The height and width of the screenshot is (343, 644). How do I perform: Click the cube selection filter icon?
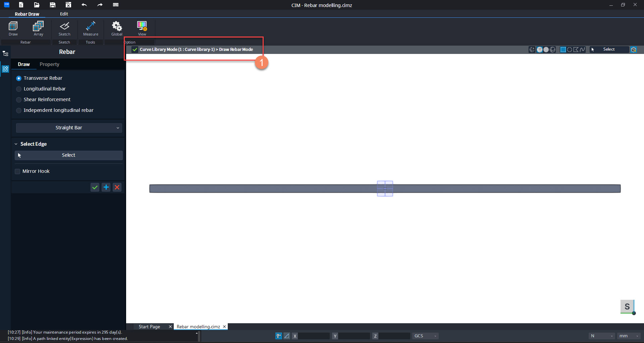[634, 50]
